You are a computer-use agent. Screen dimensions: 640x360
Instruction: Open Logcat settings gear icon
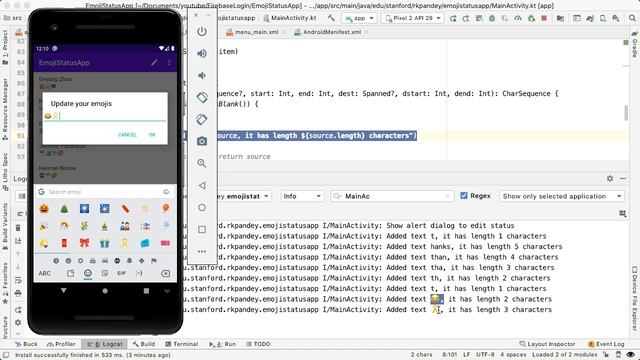[610, 178]
